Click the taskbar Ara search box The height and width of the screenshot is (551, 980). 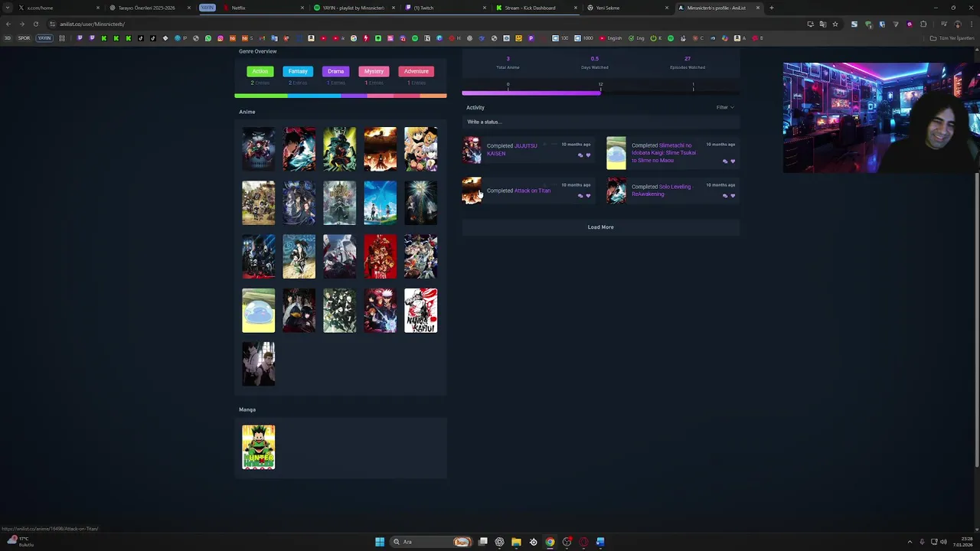(430, 542)
